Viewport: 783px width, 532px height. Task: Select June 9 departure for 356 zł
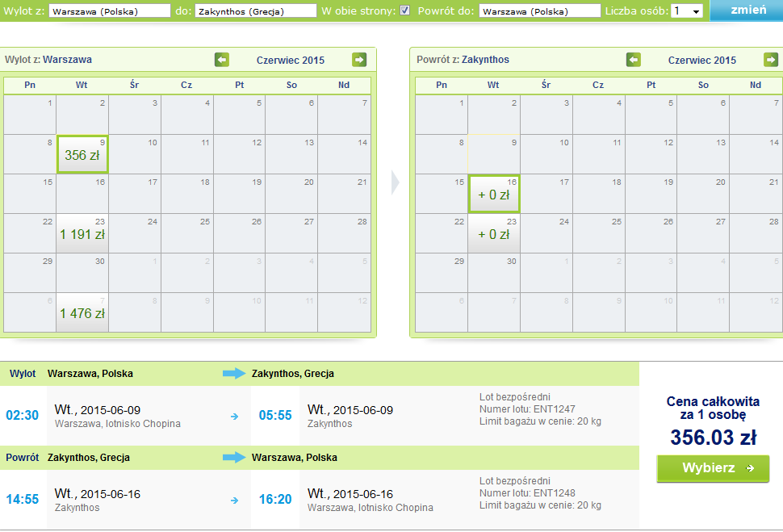tap(82, 154)
